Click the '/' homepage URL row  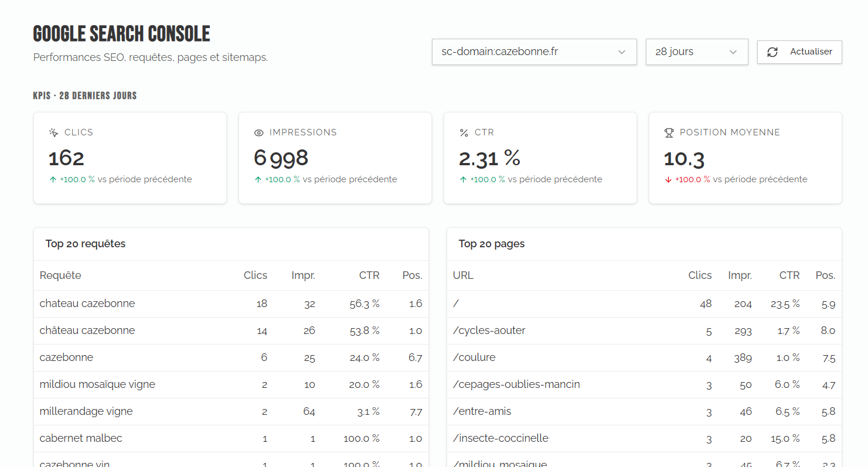click(x=644, y=304)
